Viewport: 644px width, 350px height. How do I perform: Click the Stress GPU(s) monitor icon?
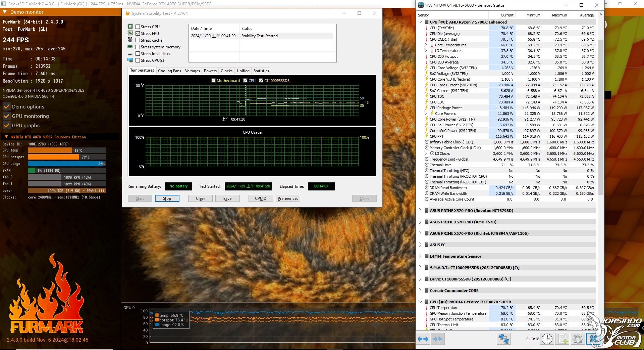[130, 60]
